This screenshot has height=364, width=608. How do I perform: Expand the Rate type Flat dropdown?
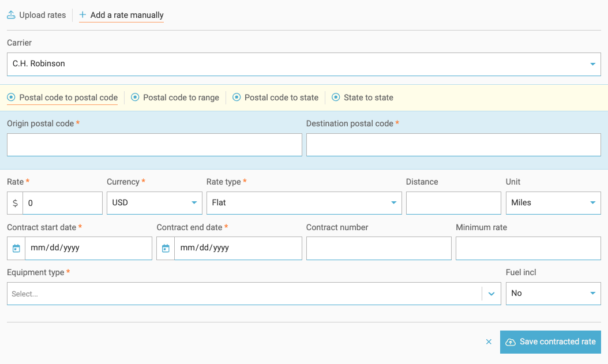point(303,203)
